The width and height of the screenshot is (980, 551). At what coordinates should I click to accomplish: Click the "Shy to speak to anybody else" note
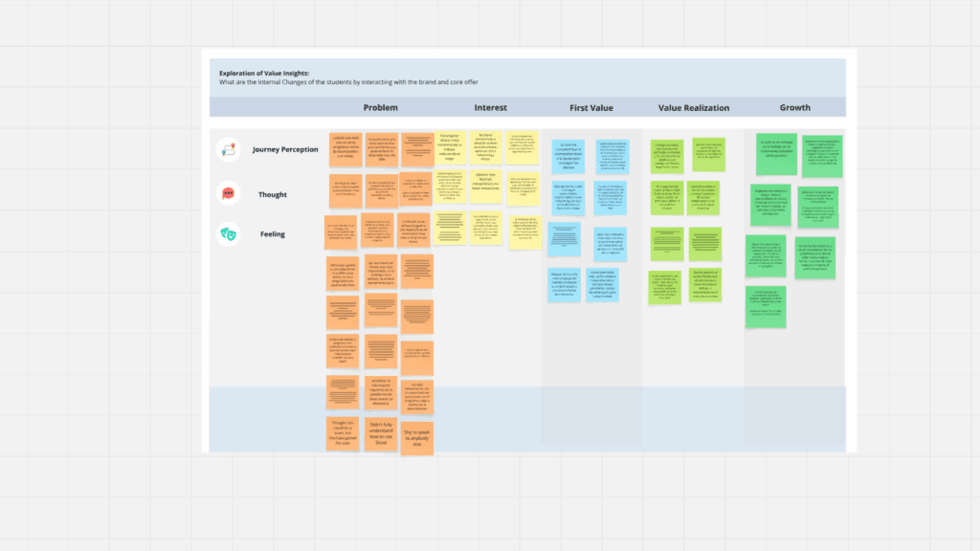coord(416,438)
